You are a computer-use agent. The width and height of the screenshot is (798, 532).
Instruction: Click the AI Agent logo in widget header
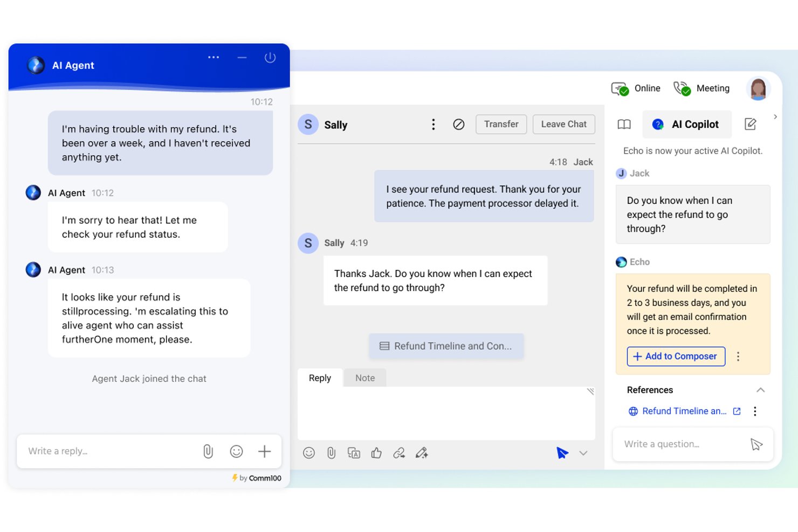(36, 65)
